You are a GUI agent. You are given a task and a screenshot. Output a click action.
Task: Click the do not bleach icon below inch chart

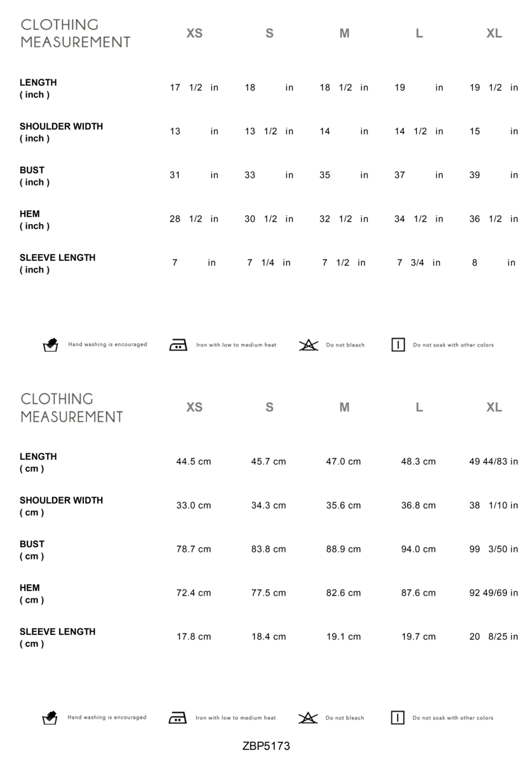click(309, 345)
